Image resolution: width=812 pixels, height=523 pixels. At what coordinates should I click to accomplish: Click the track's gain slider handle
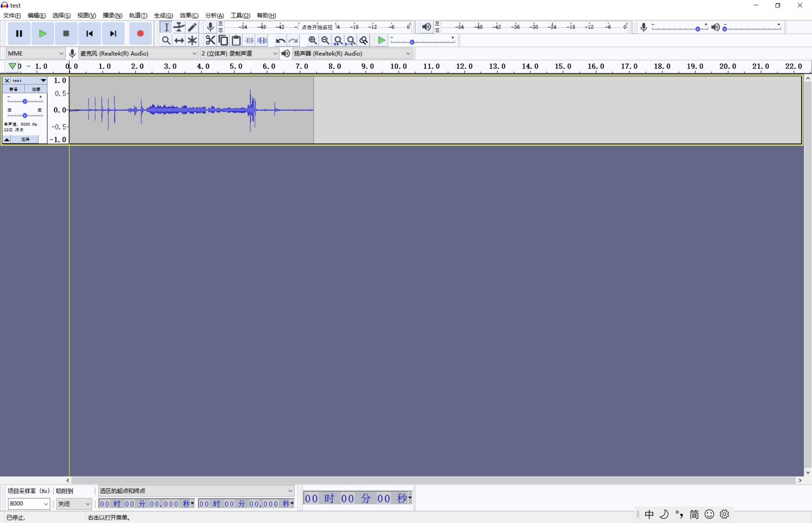25,101
